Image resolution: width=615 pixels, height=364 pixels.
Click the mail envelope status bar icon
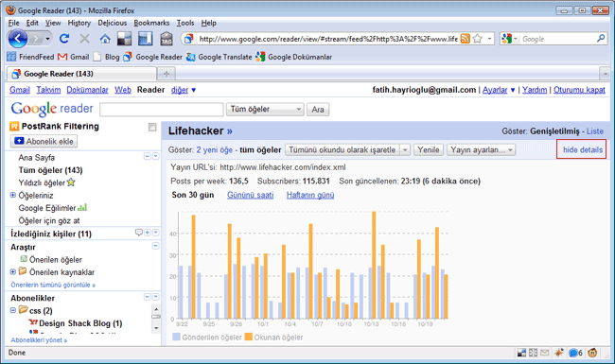coord(544,353)
